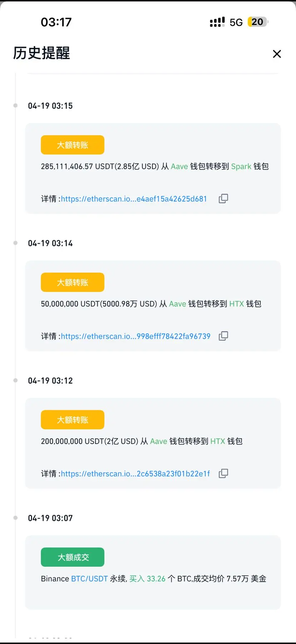296x644 pixels.
Task: Tap the 大额转账 tag at 03:14
Action: point(73,282)
